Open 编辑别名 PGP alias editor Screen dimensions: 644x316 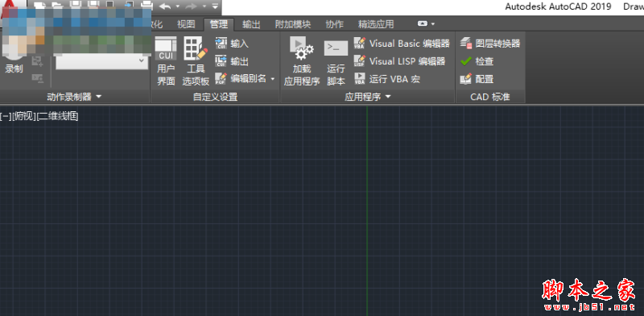pyautogui.click(x=241, y=78)
